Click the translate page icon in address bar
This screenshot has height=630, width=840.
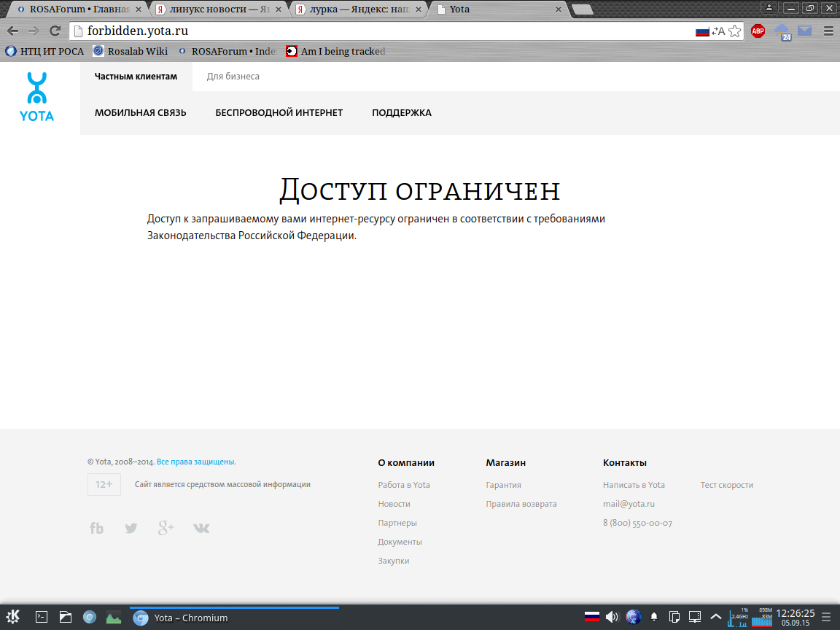(718, 31)
